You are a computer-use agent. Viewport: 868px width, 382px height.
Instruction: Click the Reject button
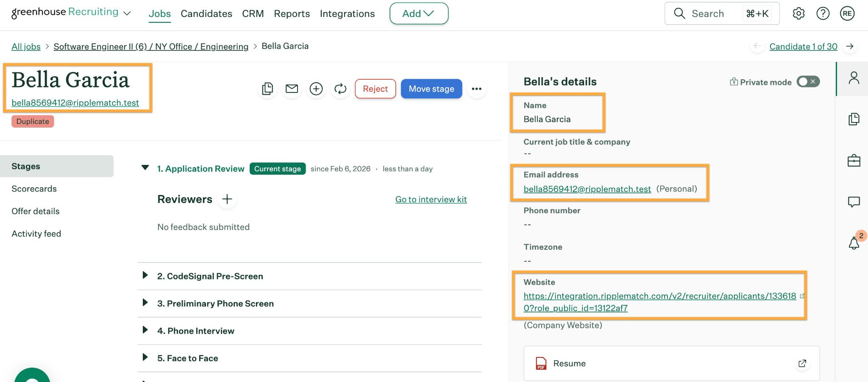pyautogui.click(x=375, y=89)
